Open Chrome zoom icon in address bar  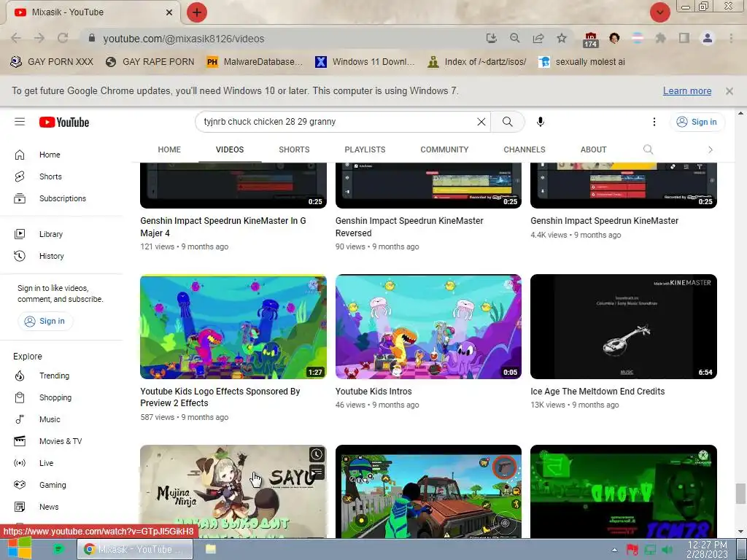(515, 38)
